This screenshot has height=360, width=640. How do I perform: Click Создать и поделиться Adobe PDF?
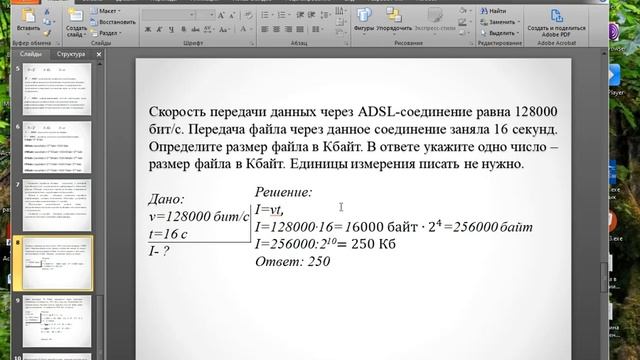pyautogui.click(x=556, y=22)
